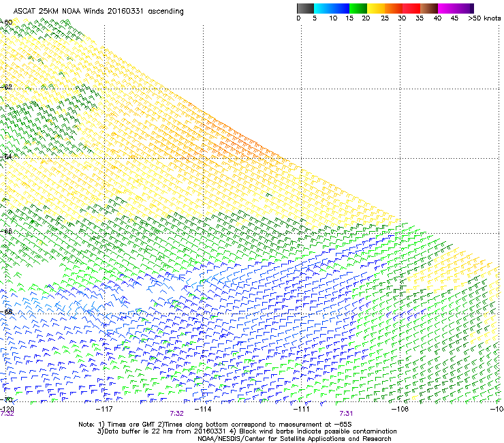Click the -114 longitude axis label
This screenshot has height=443, width=504.
click(203, 409)
